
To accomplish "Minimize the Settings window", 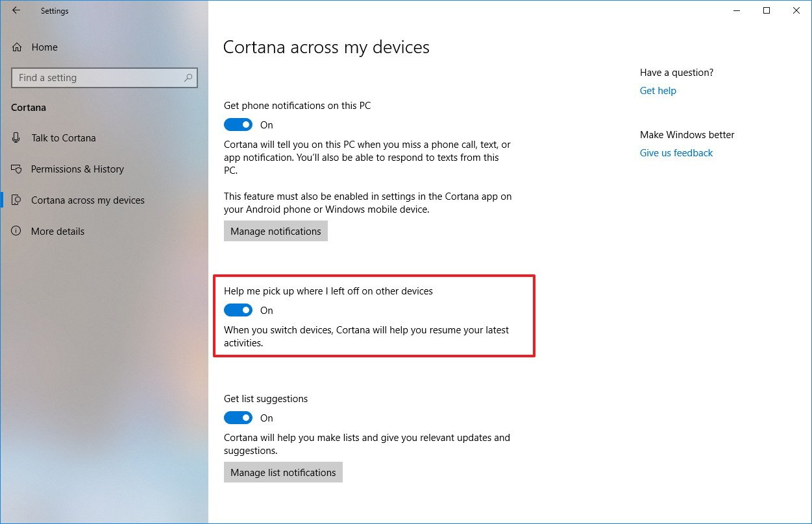I will [737, 10].
